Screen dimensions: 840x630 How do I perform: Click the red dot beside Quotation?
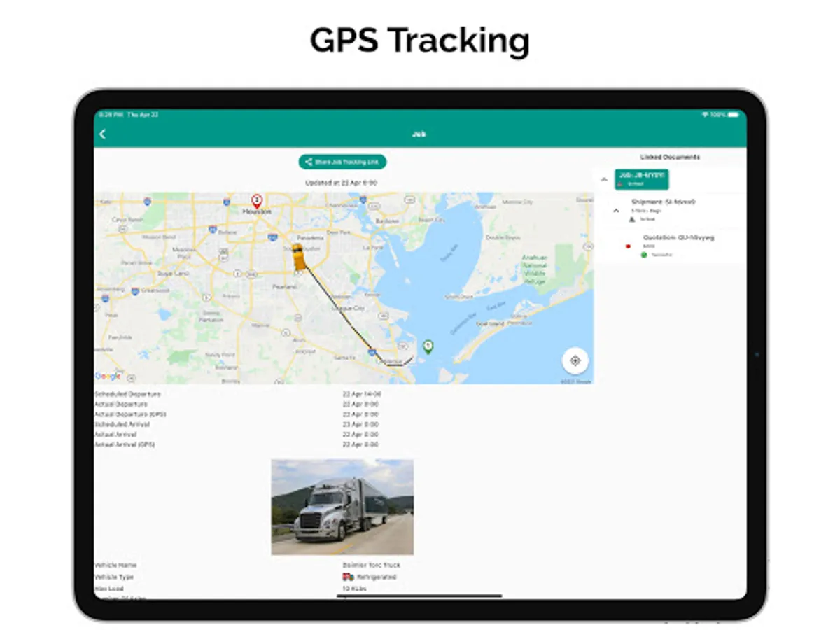[628, 246]
